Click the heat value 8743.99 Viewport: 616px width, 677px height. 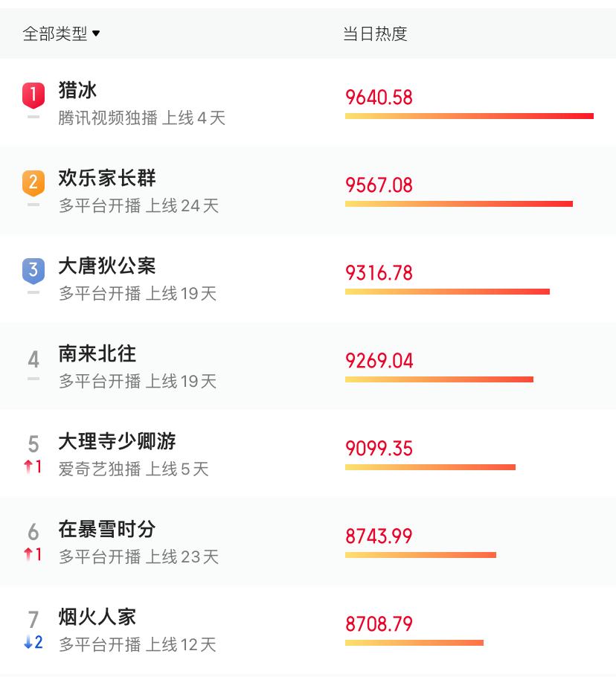(x=379, y=536)
